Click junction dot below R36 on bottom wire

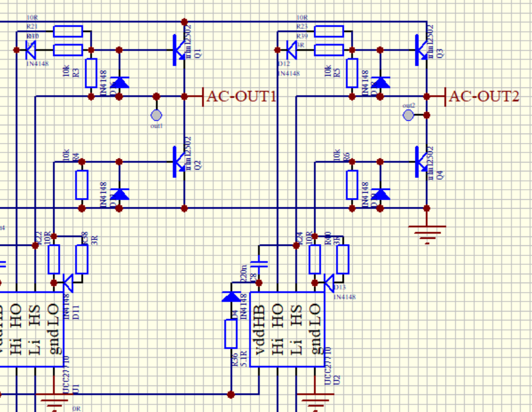pos(231,394)
